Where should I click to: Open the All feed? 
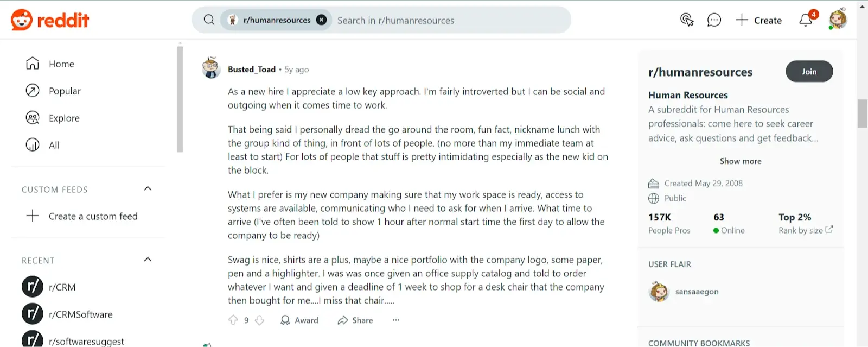click(x=54, y=145)
